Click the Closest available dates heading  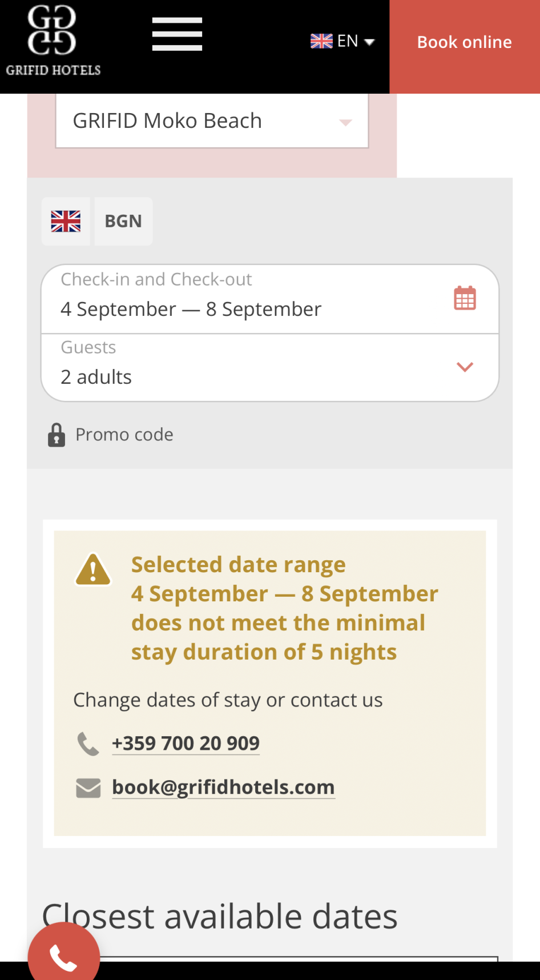(x=220, y=917)
